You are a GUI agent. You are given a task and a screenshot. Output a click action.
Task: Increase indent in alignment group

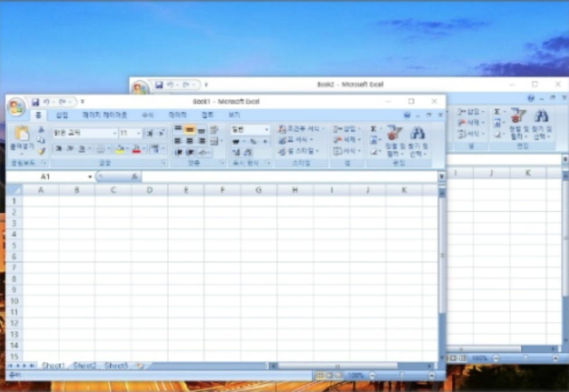(x=189, y=152)
